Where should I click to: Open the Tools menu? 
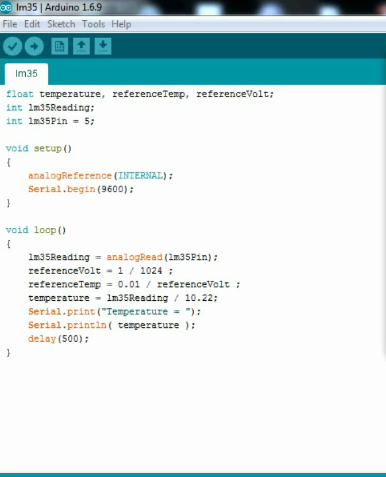tap(93, 24)
